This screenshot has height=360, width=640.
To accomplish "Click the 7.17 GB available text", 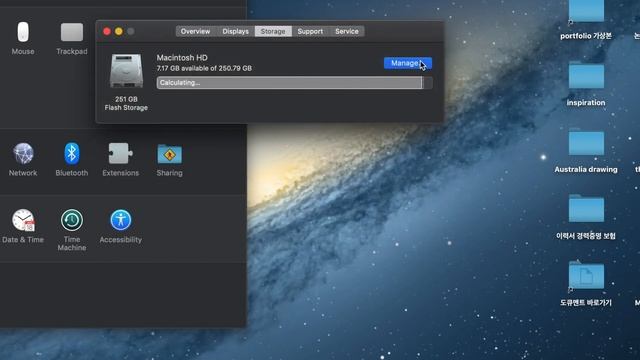I will click(204, 68).
